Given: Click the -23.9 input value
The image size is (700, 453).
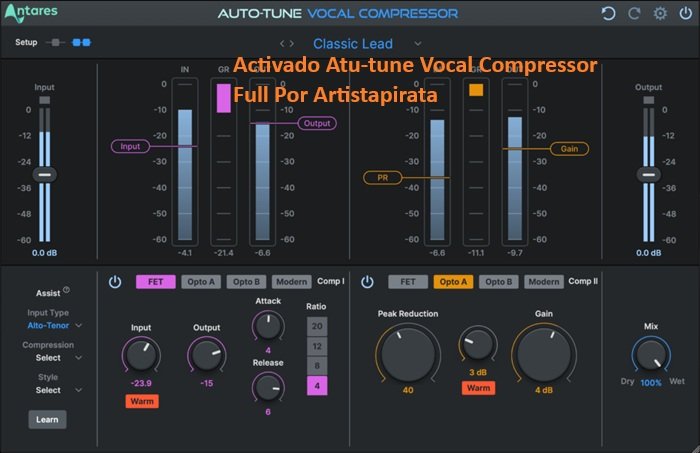Looking at the screenshot, I should [x=141, y=383].
